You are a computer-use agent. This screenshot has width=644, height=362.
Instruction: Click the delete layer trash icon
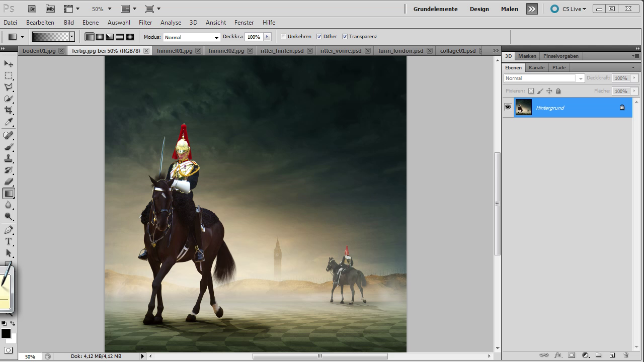[626, 355]
